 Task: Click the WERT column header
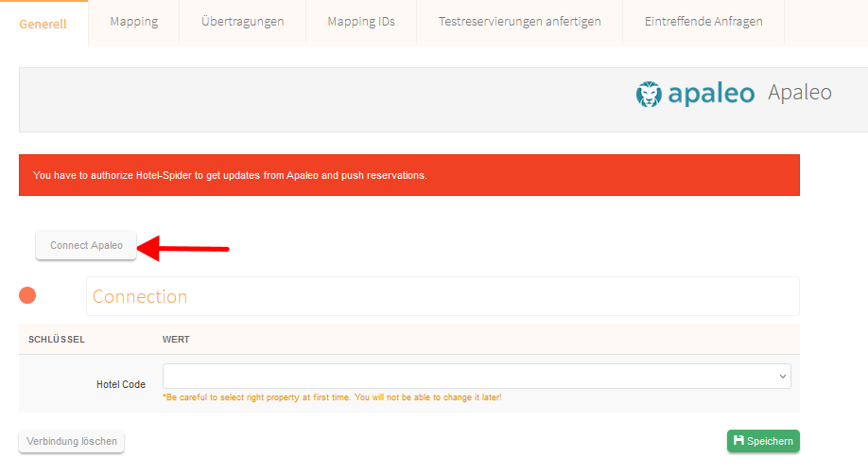(176, 339)
